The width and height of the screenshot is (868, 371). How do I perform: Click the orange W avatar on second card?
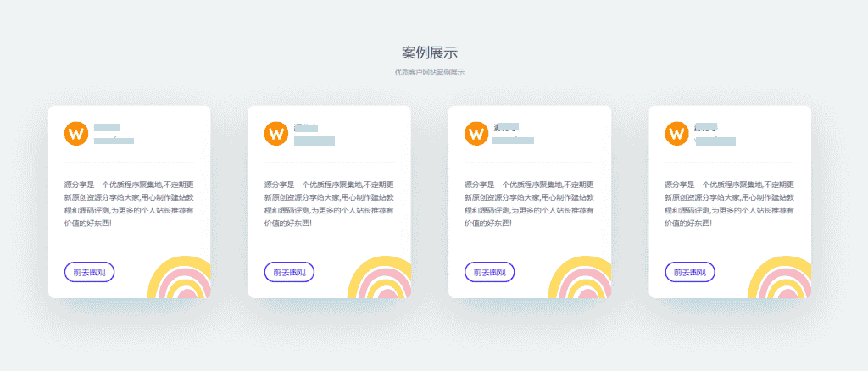276,134
